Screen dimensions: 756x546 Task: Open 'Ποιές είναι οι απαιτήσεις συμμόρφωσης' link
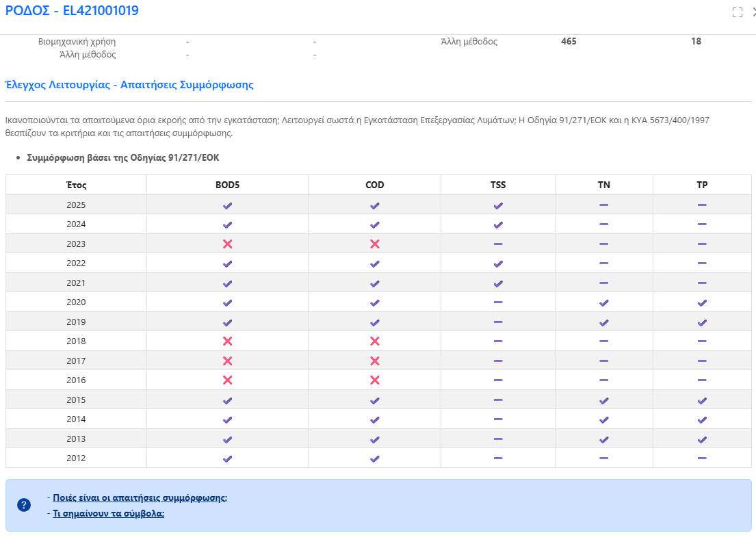140,498
